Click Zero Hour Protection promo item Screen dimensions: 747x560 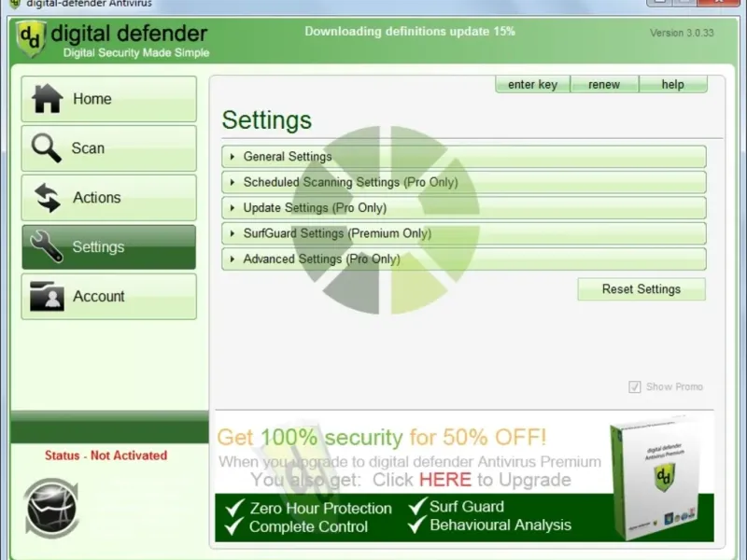click(x=320, y=508)
